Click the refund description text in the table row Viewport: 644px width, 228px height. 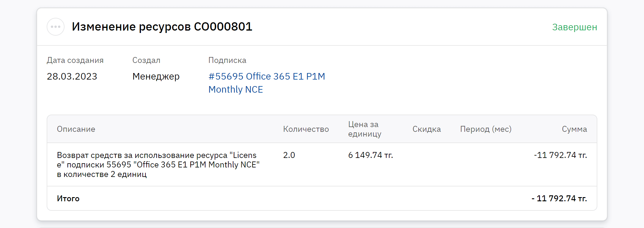(x=158, y=164)
